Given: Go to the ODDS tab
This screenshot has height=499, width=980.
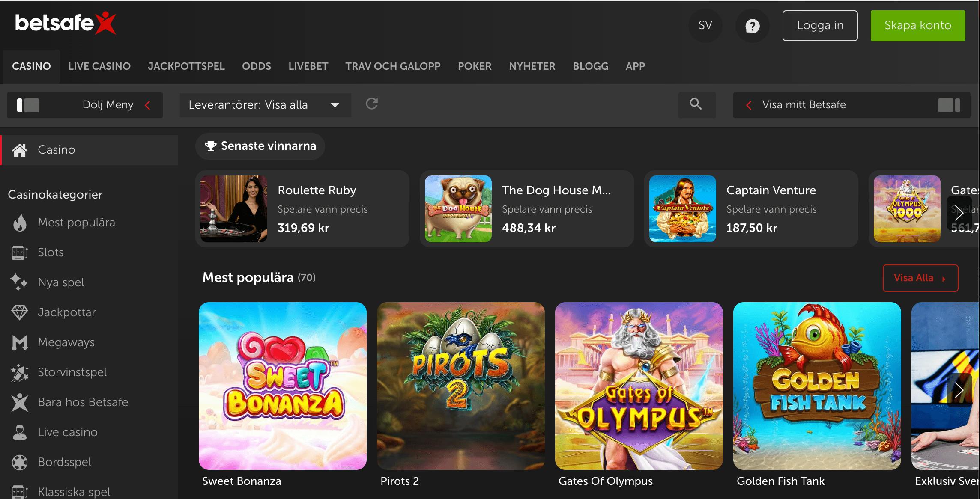Looking at the screenshot, I should pyautogui.click(x=257, y=66).
